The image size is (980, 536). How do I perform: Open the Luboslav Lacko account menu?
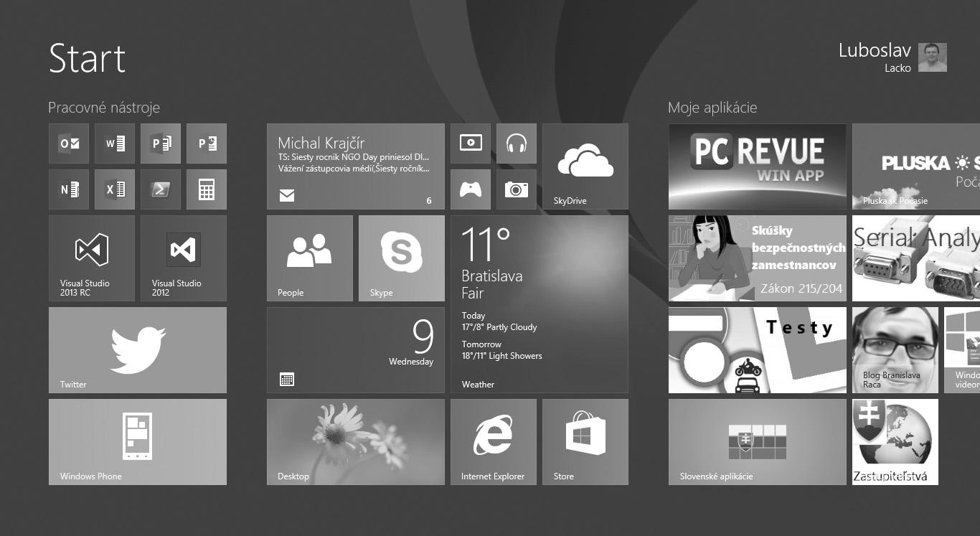(892, 57)
